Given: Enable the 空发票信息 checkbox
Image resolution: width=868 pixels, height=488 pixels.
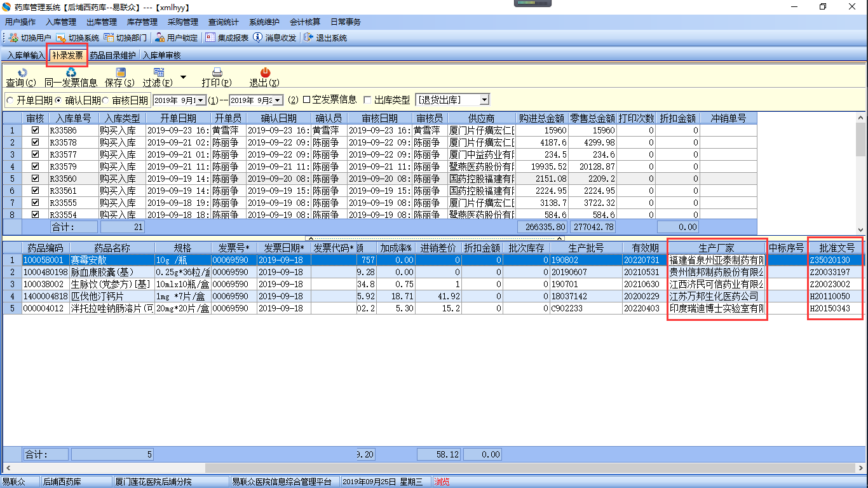Looking at the screenshot, I should 306,100.
